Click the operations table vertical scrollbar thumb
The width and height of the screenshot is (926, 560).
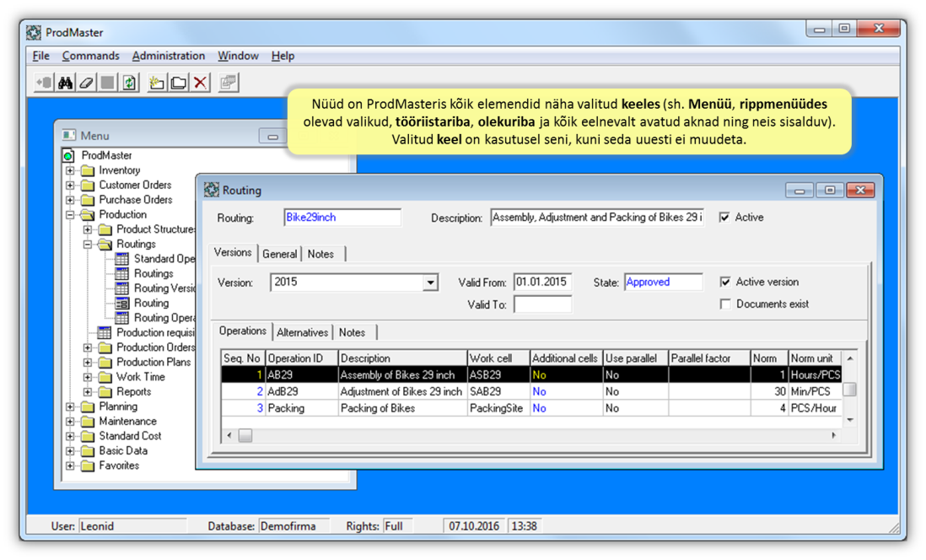pos(850,390)
